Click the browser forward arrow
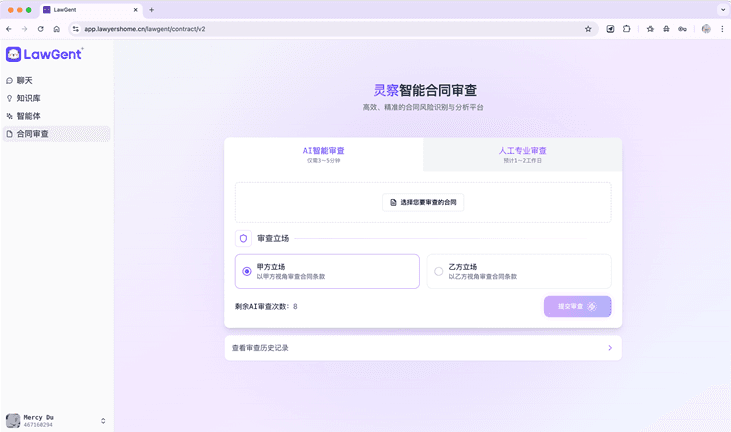Viewport: 731px width, 432px height. pyautogui.click(x=25, y=29)
